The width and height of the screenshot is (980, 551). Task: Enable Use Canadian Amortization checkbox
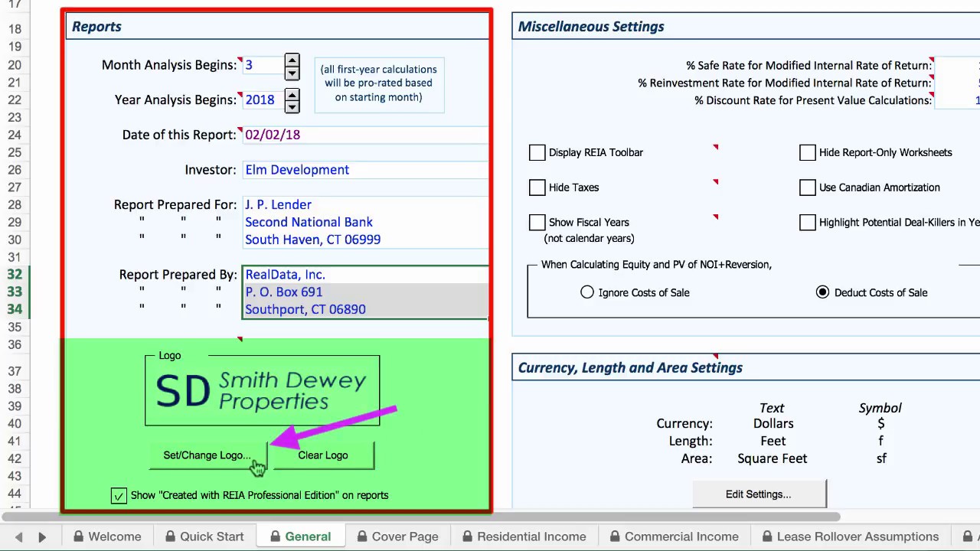coord(808,187)
